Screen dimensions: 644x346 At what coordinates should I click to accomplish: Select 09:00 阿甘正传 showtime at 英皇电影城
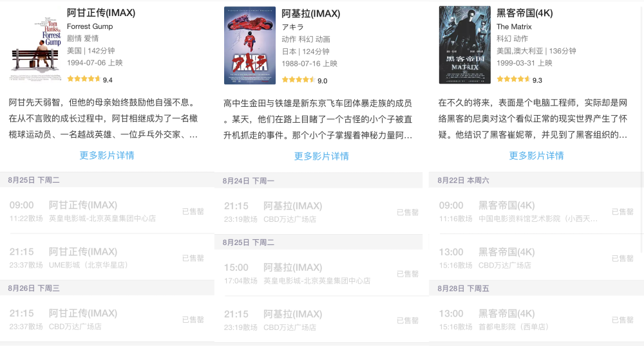(107, 211)
